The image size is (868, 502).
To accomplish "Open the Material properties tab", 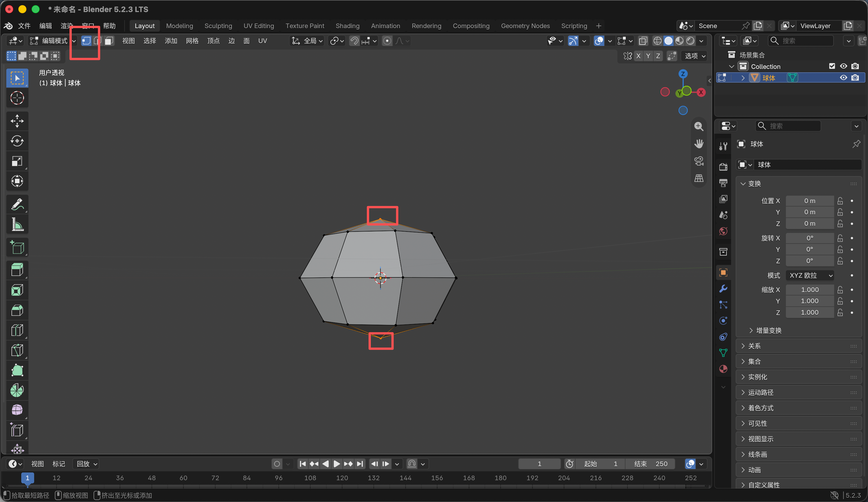I will click(723, 369).
